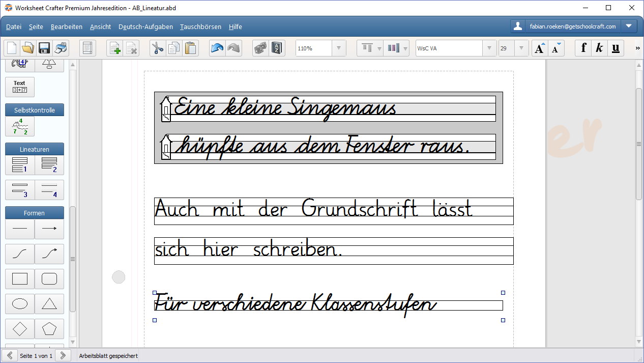Select the Selbstkontrolle puzzle item
644x363 pixels.
(x=20, y=127)
